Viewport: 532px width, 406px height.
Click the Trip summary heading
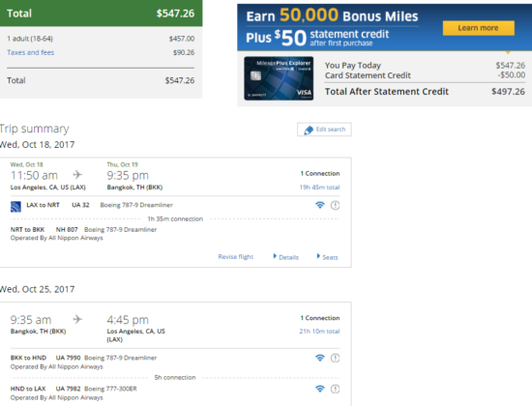pyautogui.click(x=34, y=129)
